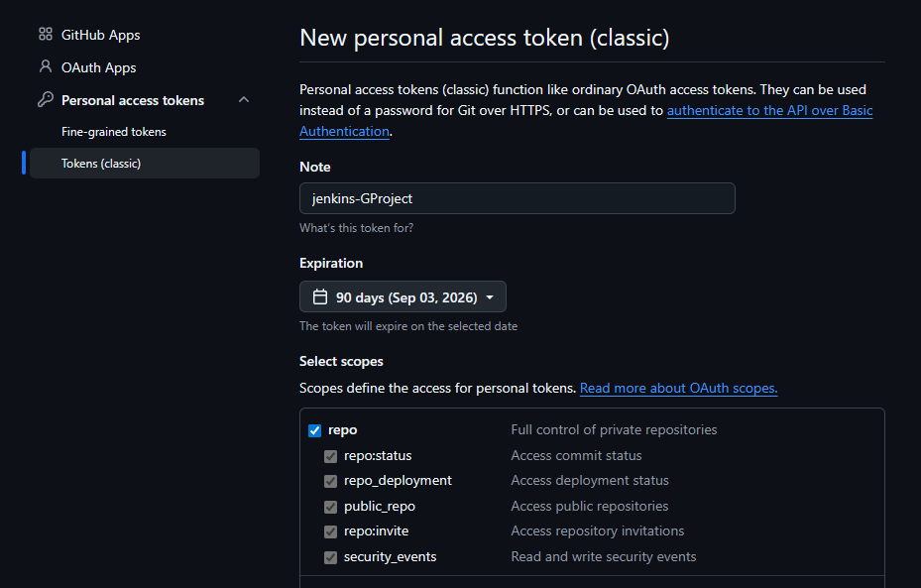Image resolution: width=921 pixels, height=588 pixels.
Task: Follow the authenticate to the API link
Action: [x=769, y=110]
